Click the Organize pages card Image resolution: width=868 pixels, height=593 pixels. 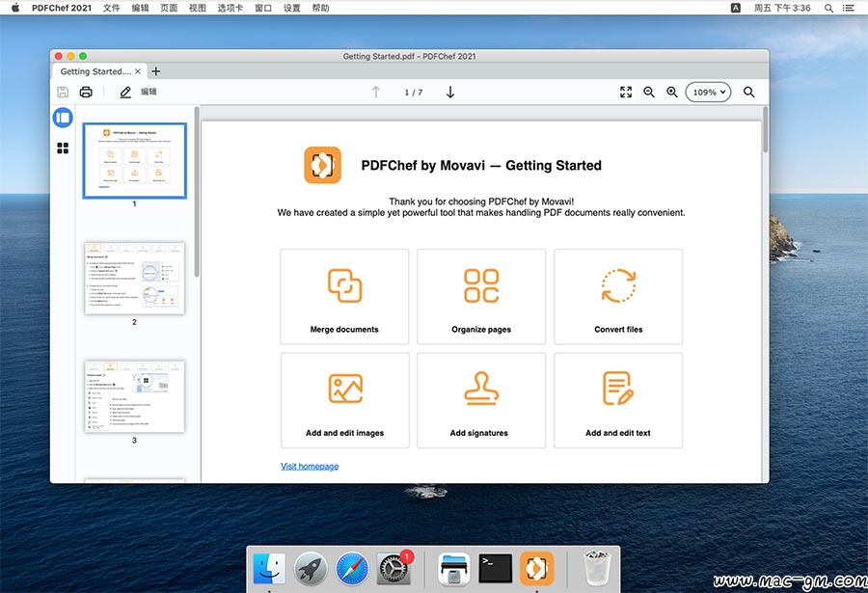(481, 296)
